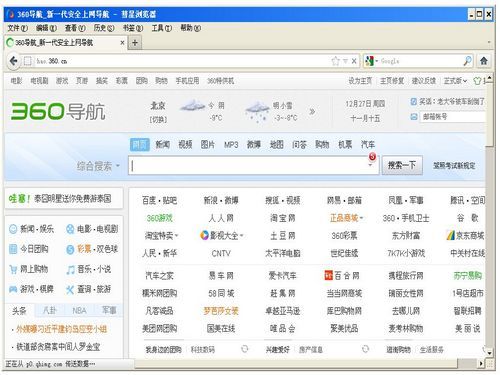Viewport: 500px width, 375px height.
Task: Click the mail icon beside 邮箱帐号
Action: [413, 117]
